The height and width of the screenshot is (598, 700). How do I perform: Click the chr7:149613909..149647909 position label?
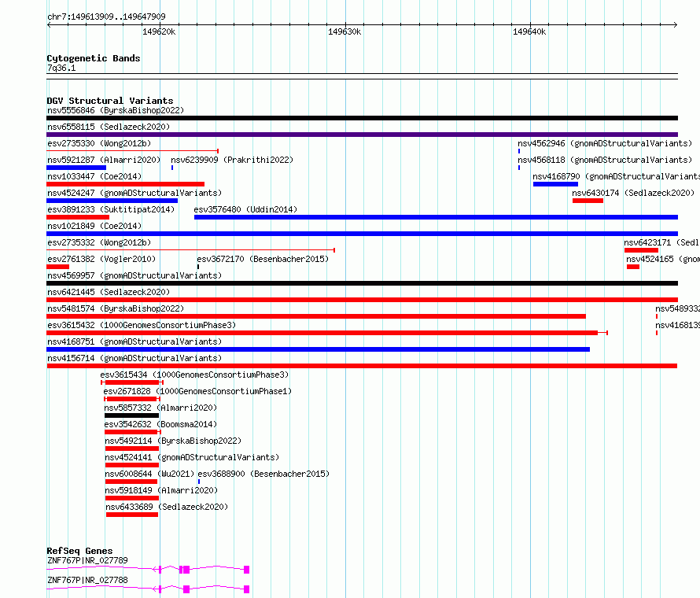click(106, 17)
